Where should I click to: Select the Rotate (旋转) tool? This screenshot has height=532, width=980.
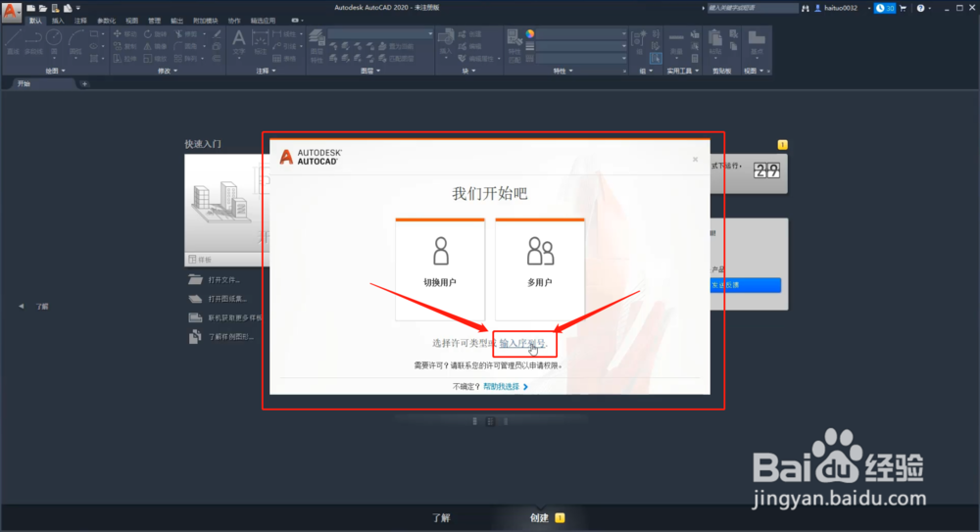[155, 33]
